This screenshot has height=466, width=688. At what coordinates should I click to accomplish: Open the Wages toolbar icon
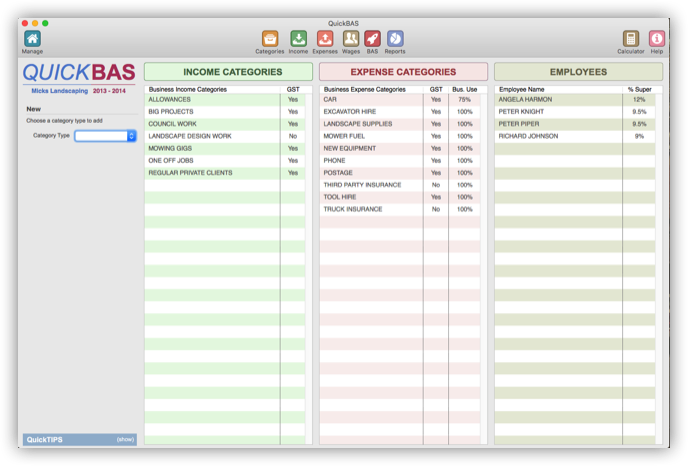click(351, 39)
